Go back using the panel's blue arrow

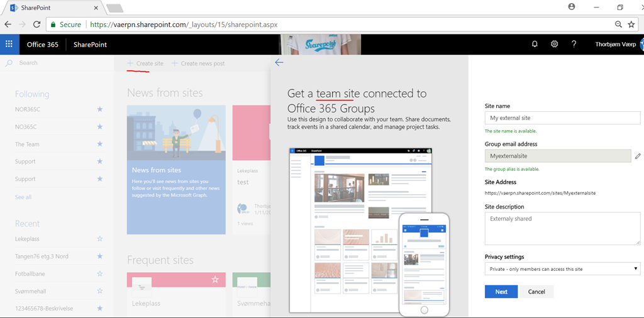[x=279, y=62]
